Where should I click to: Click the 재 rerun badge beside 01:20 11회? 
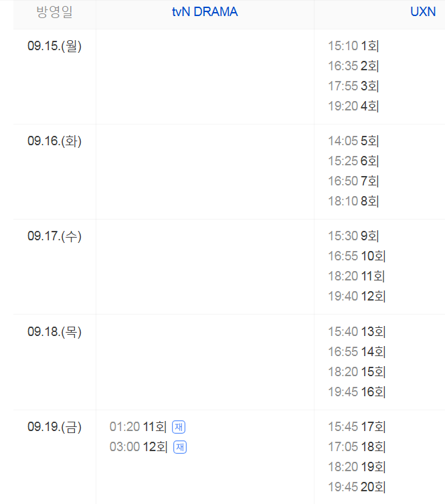(x=179, y=427)
